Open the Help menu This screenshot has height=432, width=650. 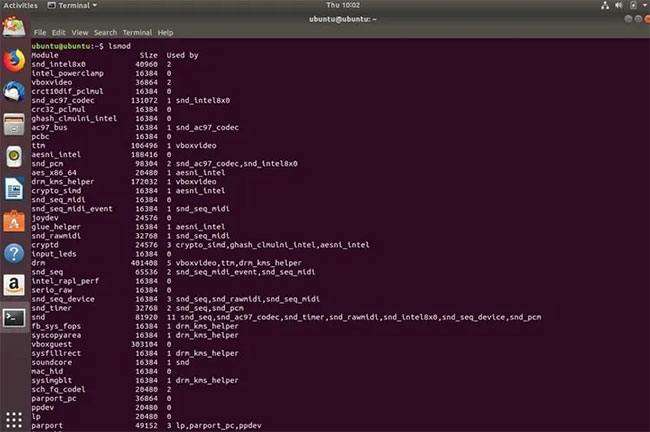[x=165, y=32]
